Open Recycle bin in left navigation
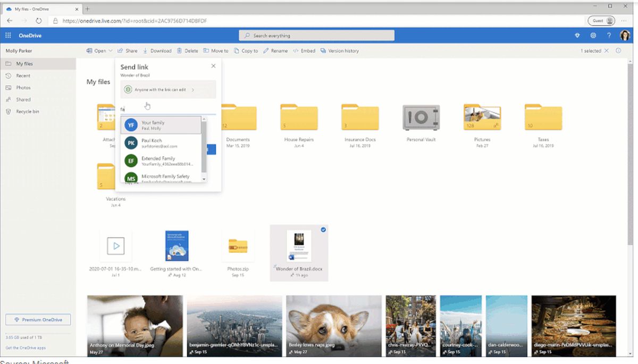The image size is (638, 364). (27, 112)
